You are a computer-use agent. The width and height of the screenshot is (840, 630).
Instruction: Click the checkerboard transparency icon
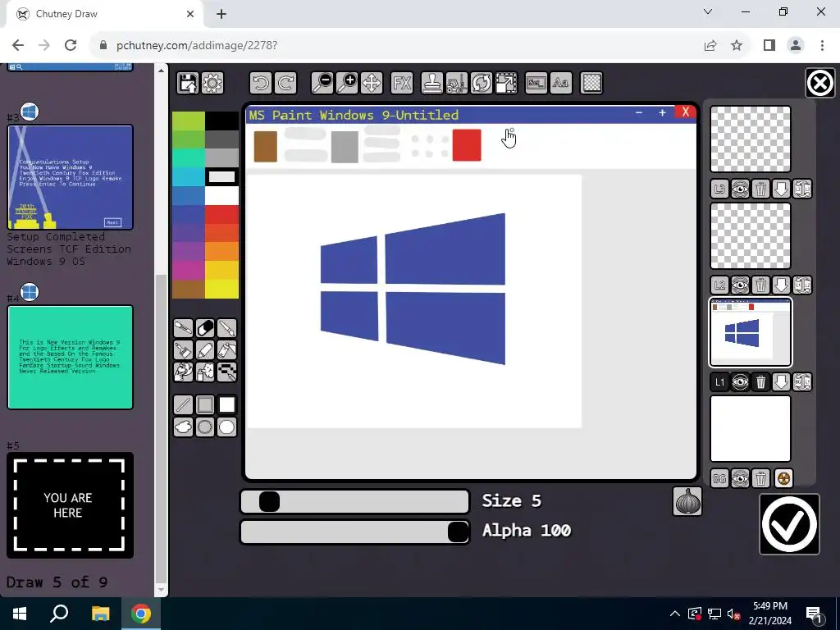591,83
